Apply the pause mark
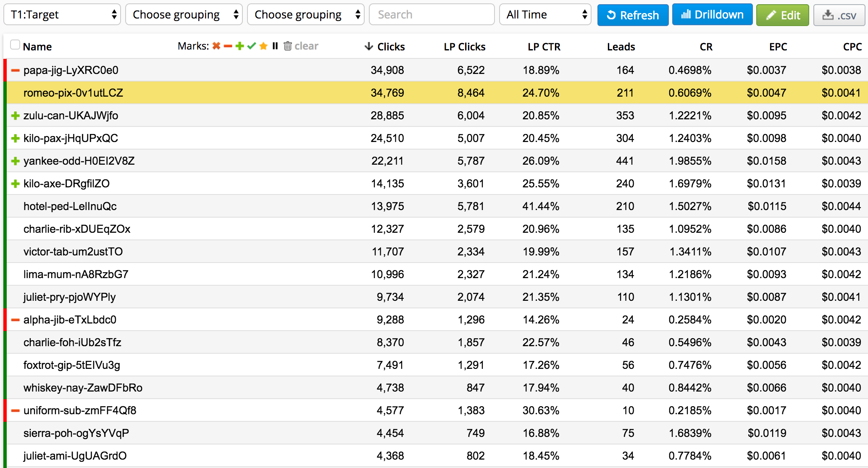The height and width of the screenshot is (468, 868). click(x=275, y=46)
